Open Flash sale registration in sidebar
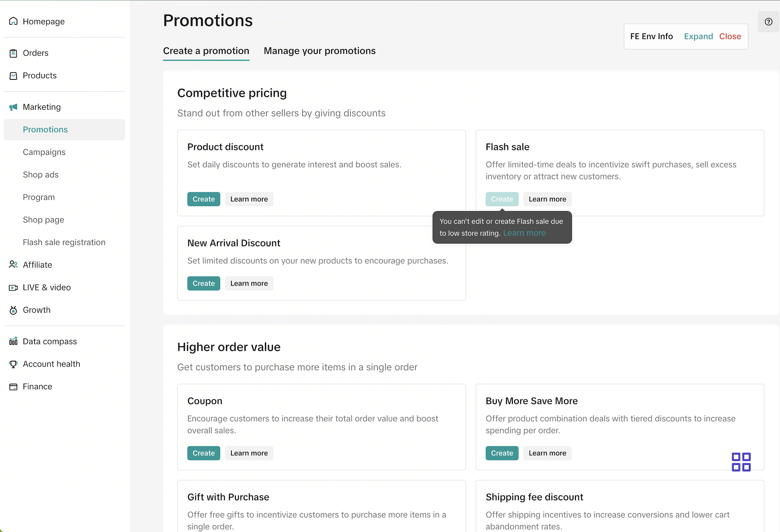Viewport: 780px width, 532px height. (x=64, y=242)
